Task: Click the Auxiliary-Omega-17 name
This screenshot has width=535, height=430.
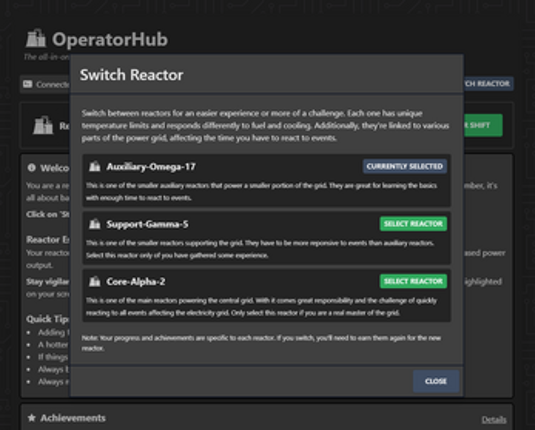Action: (151, 167)
